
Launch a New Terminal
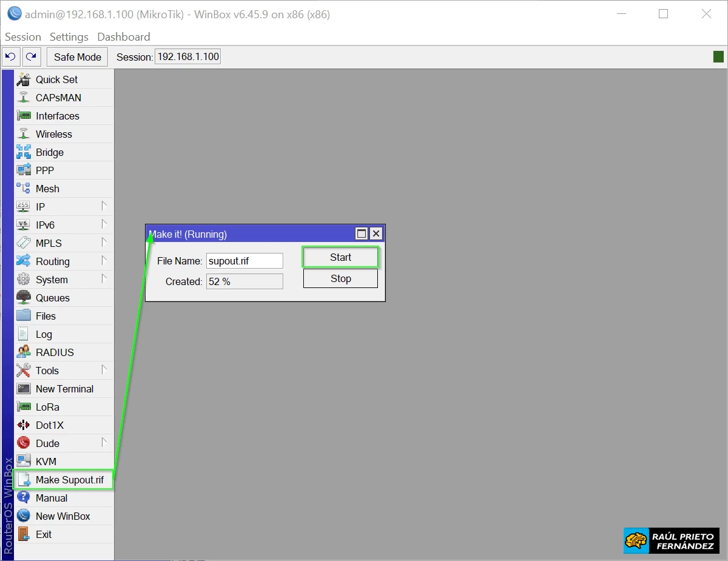coord(64,388)
